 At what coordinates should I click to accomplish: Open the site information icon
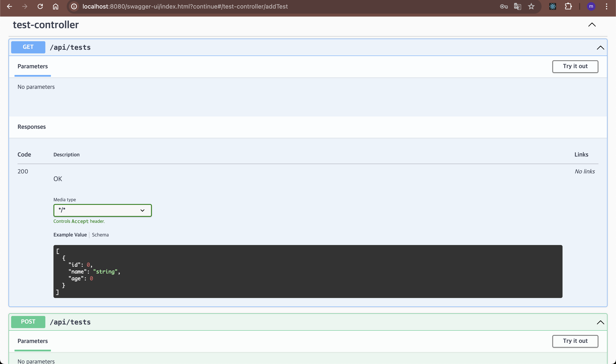pos(74,6)
